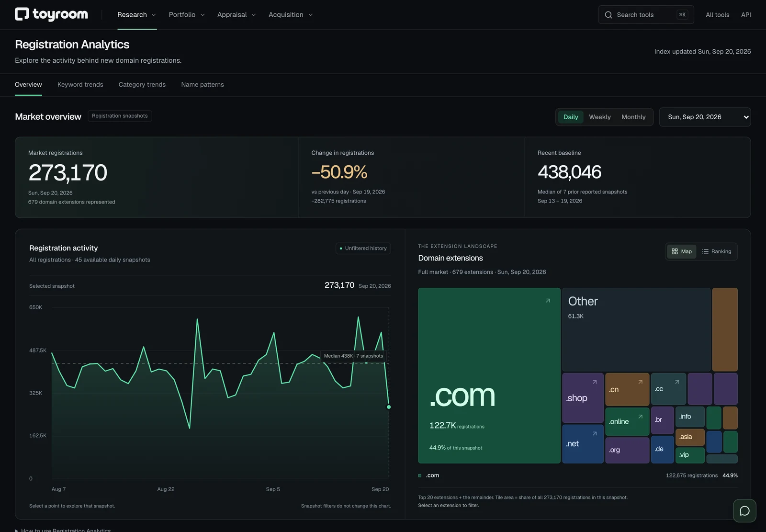Click the 273,170 market registrations value
Viewport: 766px width, 532px height.
pyautogui.click(x=68, y=173)
